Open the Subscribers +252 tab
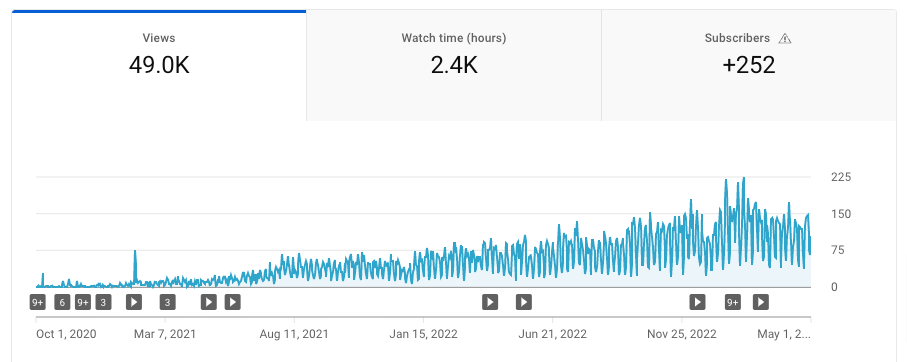907x362 pixels. tap(749, 65)
